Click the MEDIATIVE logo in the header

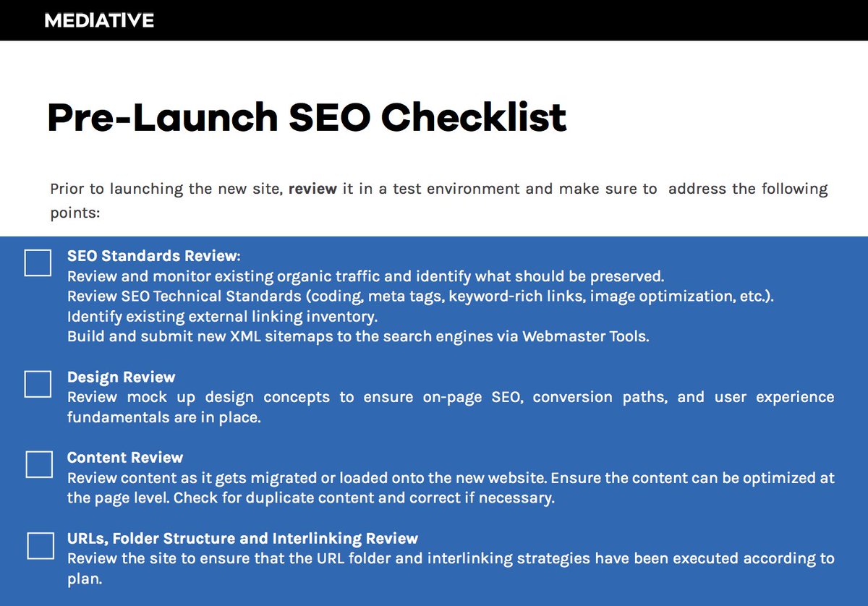click(x=99, y=21)
